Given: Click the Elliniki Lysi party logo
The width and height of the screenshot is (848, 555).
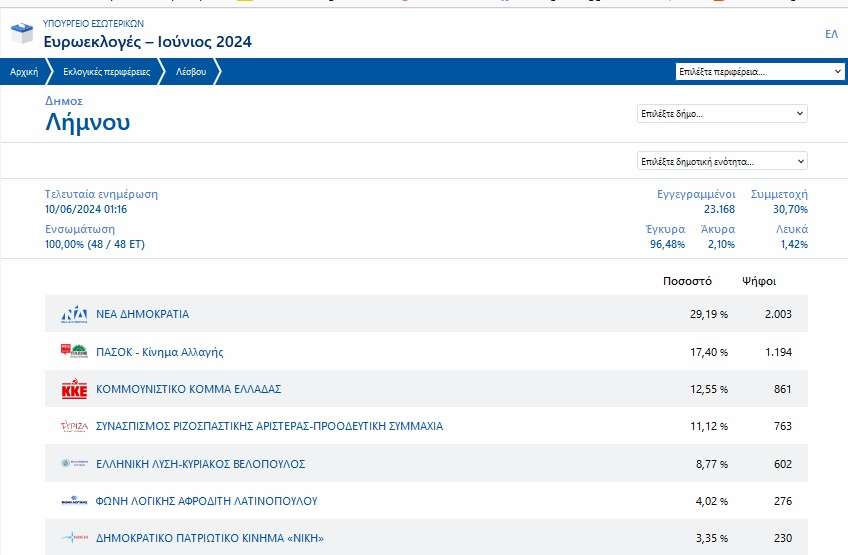Looking at the screenshot, I should (74, 464).
